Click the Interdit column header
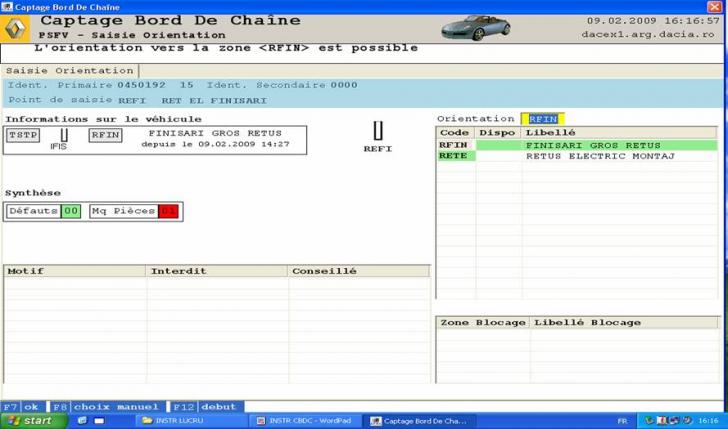 click(x=217, y=271)
